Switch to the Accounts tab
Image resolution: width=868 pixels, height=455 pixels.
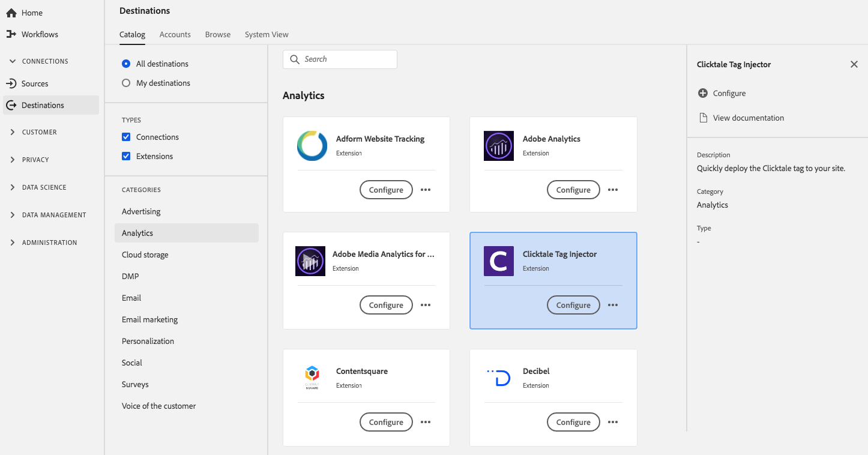175,34
